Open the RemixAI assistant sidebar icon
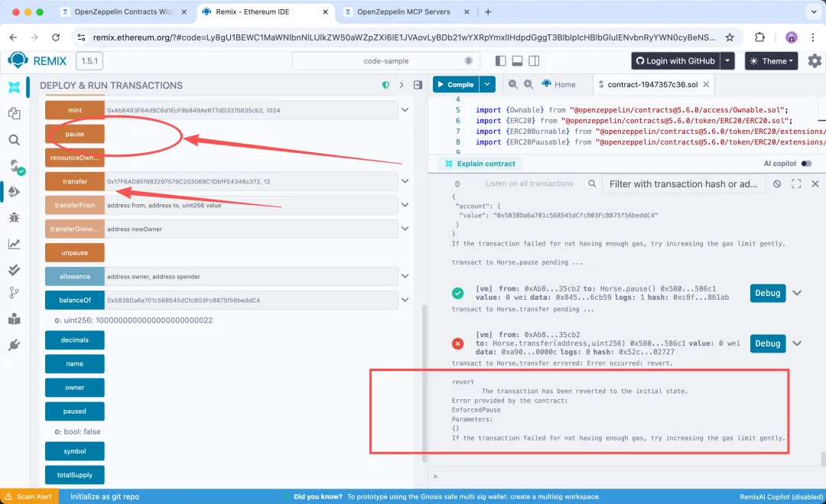The height and width of the screenshot is (504, 826). coord(15,87)
